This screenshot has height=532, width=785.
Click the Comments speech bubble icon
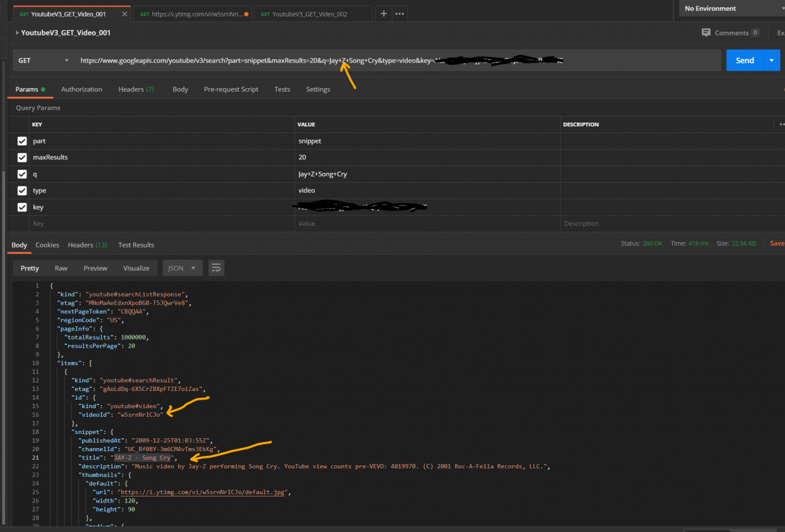[x=706, y=32]
